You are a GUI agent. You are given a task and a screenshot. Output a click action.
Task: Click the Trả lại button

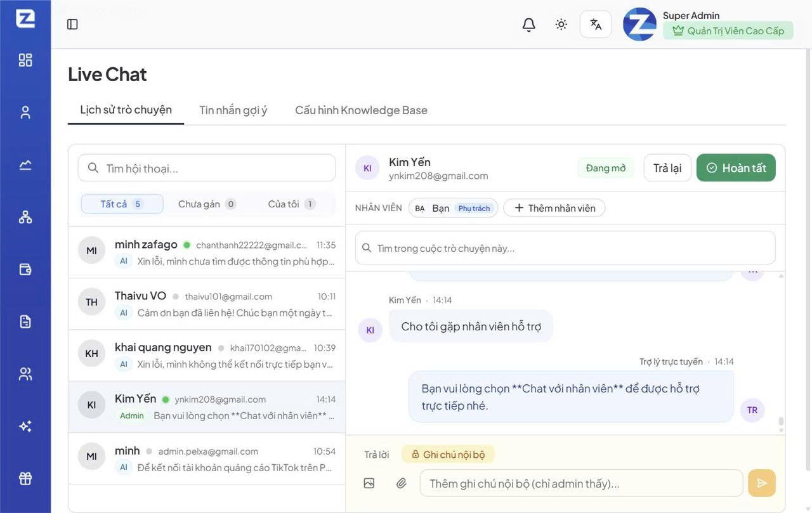tap(667, 168)
